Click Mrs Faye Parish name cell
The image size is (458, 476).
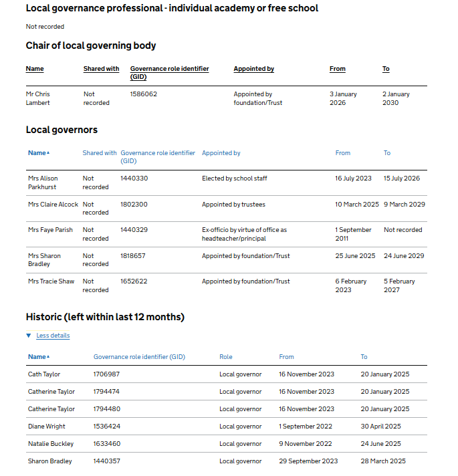50,230
